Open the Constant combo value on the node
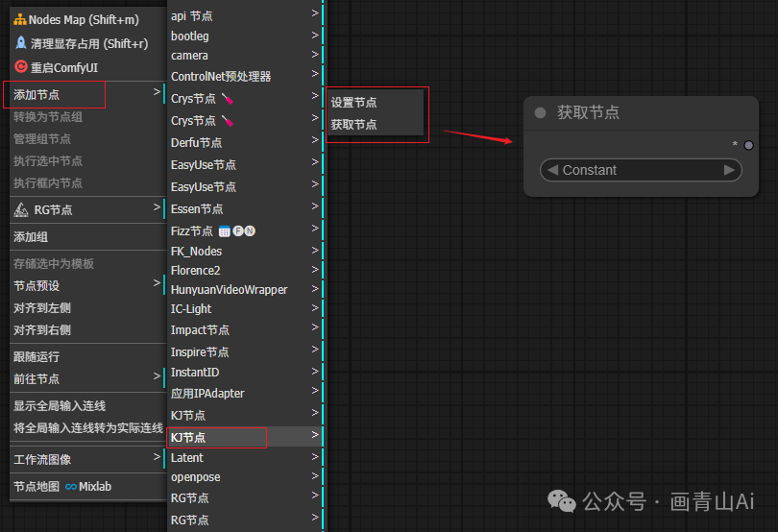The height and width of the screenshot is (532, 778). [641, 170]
